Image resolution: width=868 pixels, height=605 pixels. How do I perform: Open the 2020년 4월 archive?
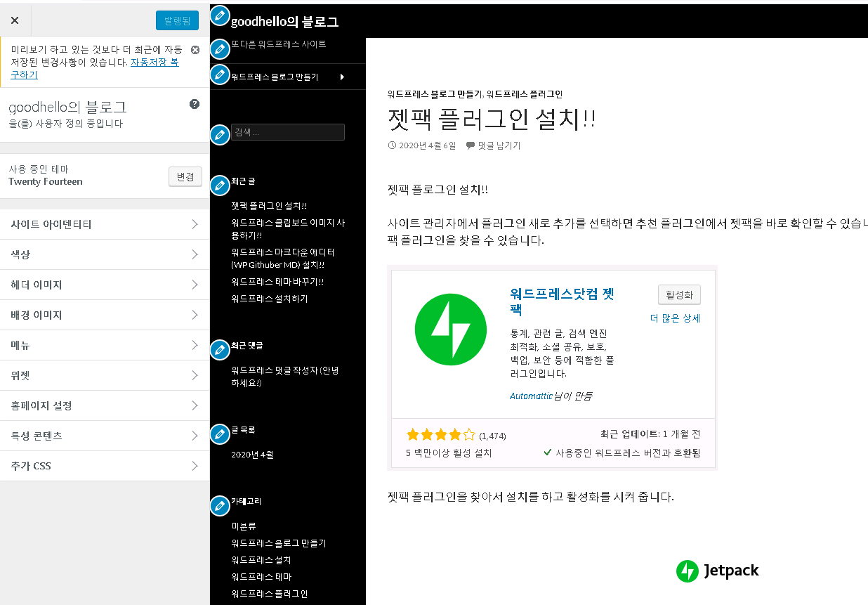coord(252,455)
